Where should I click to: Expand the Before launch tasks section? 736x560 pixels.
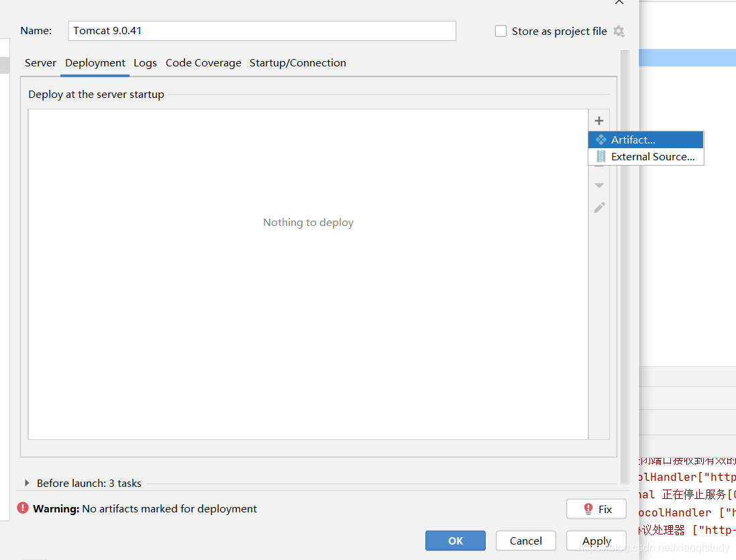click(27, 483)
